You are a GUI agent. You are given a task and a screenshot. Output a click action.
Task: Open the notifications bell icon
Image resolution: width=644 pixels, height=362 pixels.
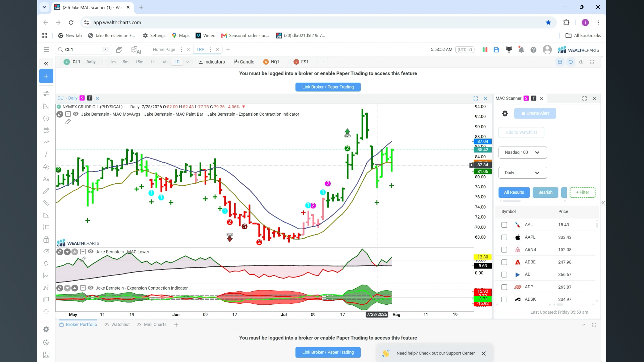[x=521, y=50]
